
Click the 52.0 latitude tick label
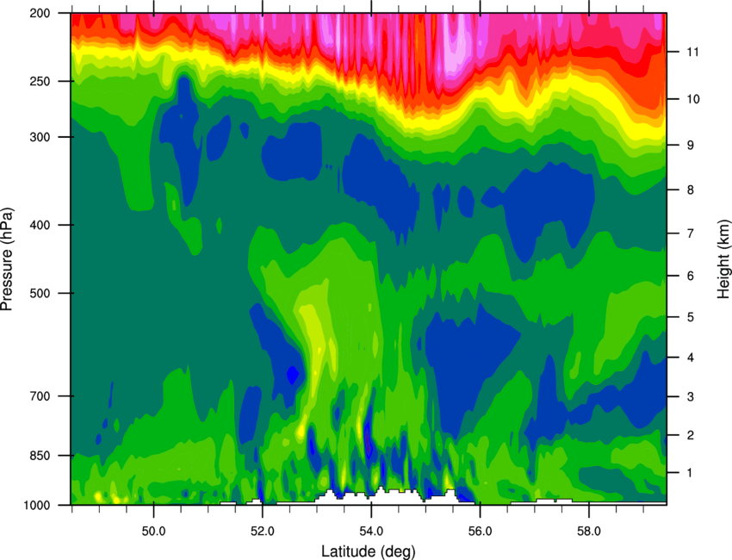point(263,531)
